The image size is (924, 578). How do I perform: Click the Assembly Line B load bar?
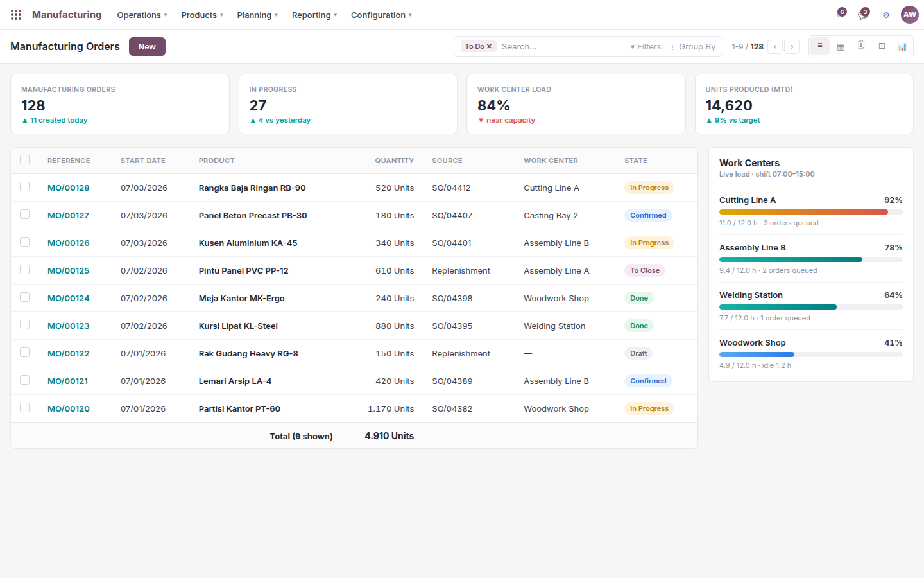coord(811,259)
